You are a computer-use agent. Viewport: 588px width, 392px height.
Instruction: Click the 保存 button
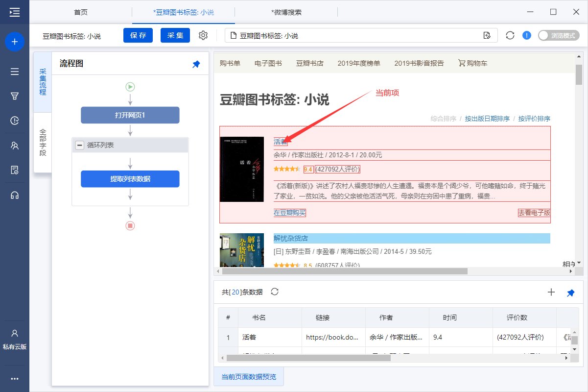point(138,35)
